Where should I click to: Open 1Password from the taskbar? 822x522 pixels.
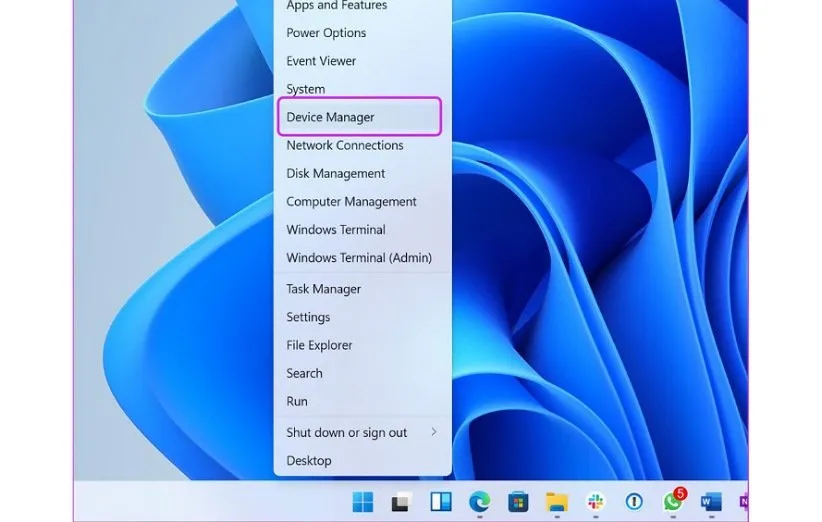click(634, 502)
